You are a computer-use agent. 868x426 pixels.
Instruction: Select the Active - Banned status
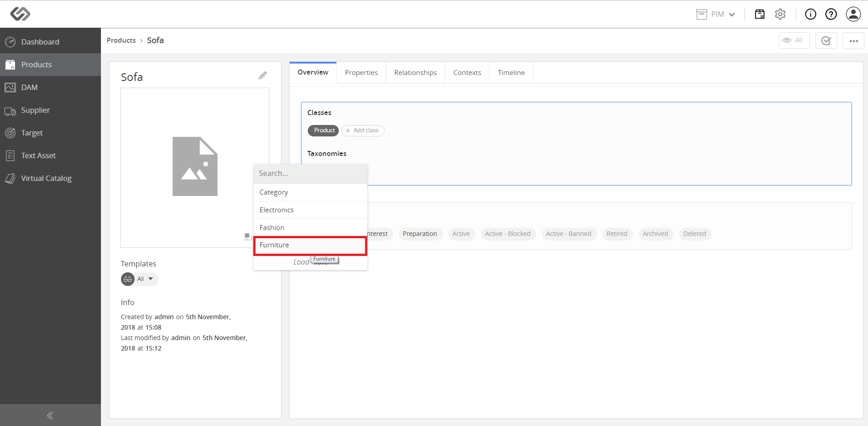coord(569,234)
